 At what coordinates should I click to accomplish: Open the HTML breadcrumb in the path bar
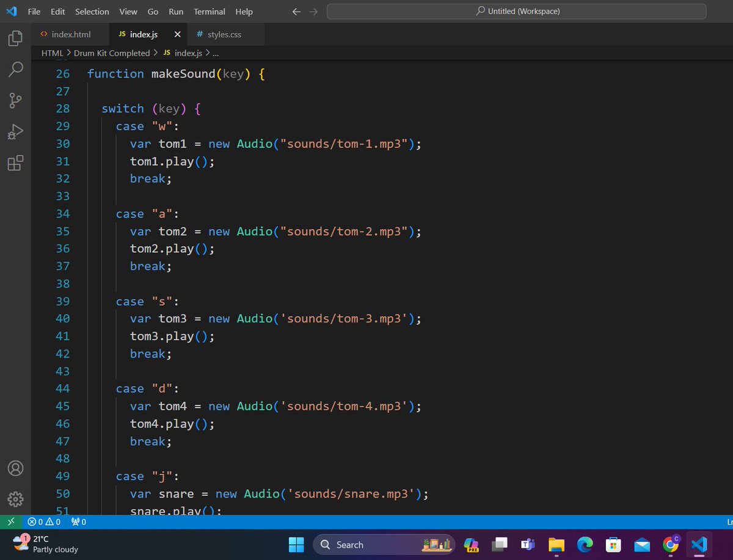(52, 53)
